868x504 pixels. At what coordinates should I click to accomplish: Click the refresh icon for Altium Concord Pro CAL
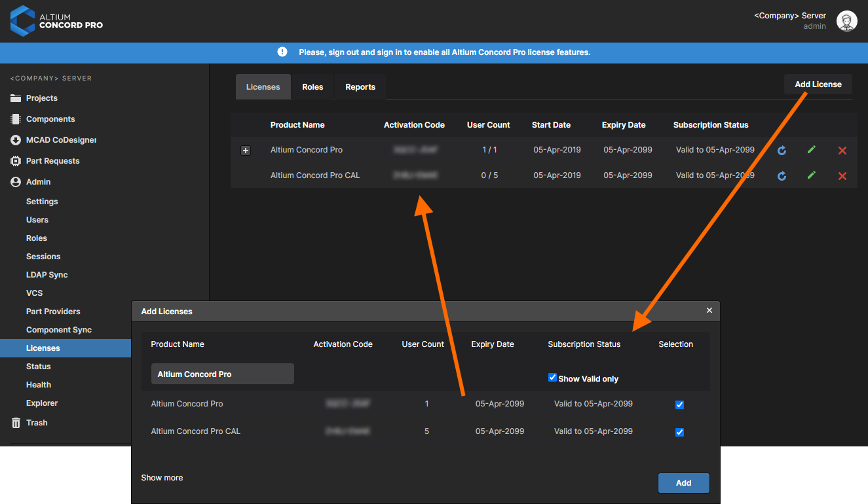click(x=782, y=176)
